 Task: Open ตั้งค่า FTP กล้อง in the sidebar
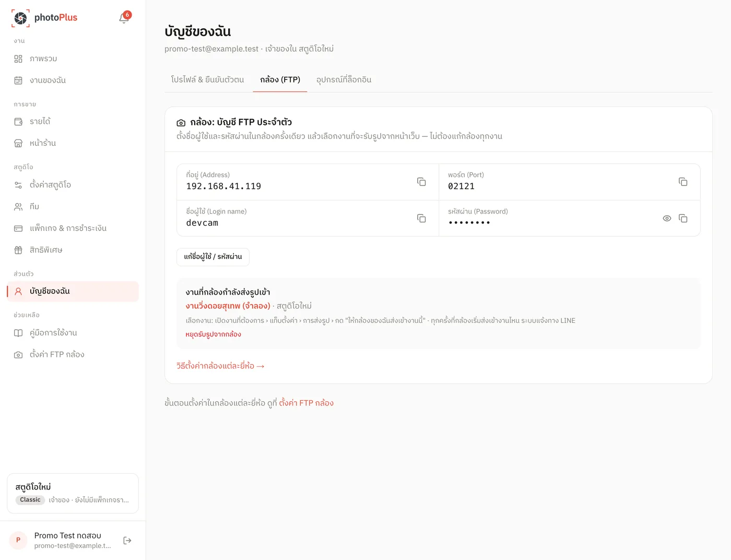click(x=73, y=355)
